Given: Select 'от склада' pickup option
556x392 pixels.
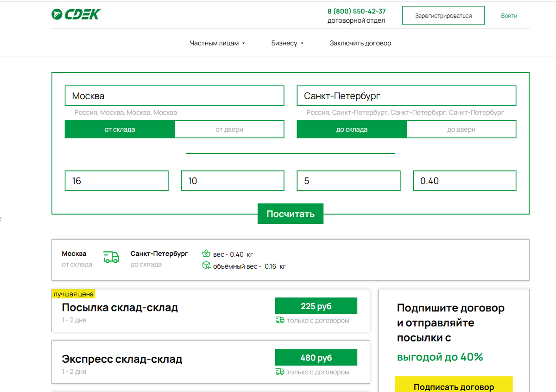Looking at the screenshot, I should click(120, 129).
